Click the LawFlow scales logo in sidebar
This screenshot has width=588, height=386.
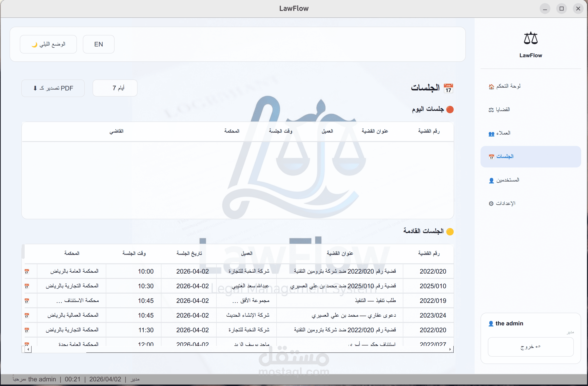530,38
